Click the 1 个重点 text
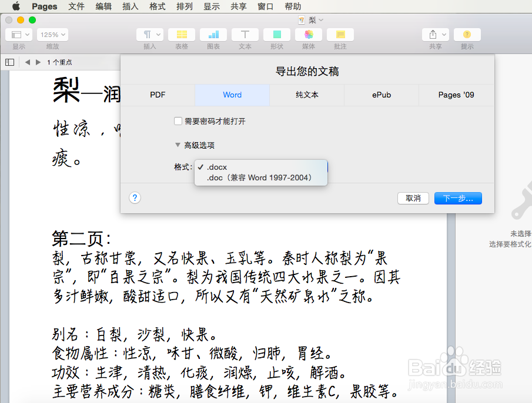The width and height of the screenshot is (532, 403). click(x=60, y=62)
